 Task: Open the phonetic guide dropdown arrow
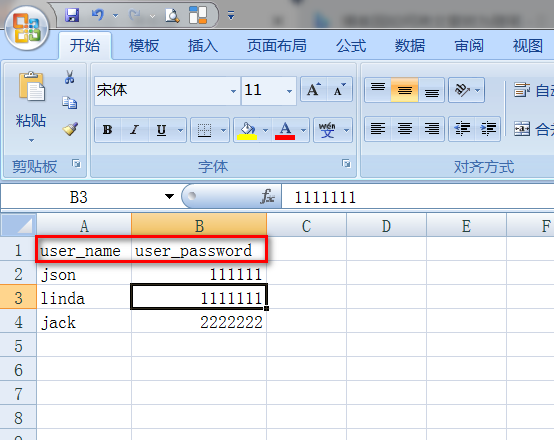347,130
